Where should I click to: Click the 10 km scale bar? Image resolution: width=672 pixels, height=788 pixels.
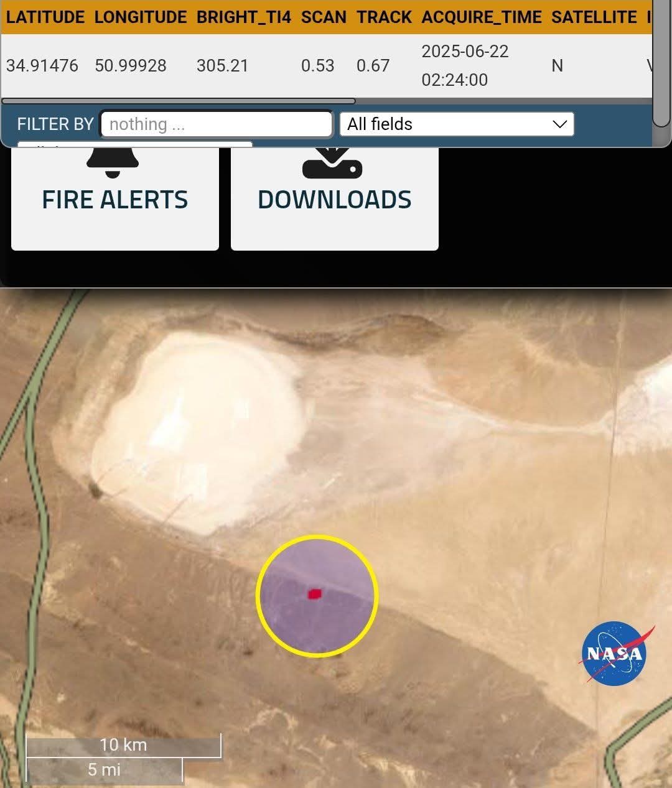pos(123,745)
